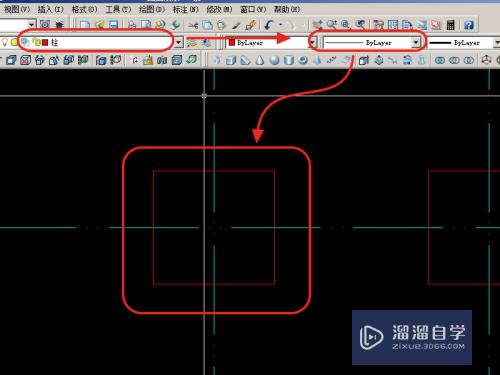
Task: Click the blue Help question mark icon
Action: [x=469, y=25]
